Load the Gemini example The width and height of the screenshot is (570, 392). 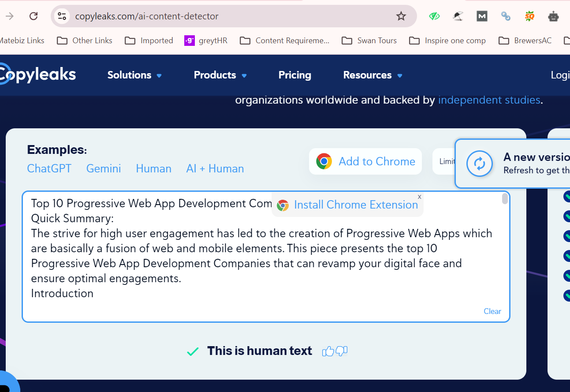point(104,168)
